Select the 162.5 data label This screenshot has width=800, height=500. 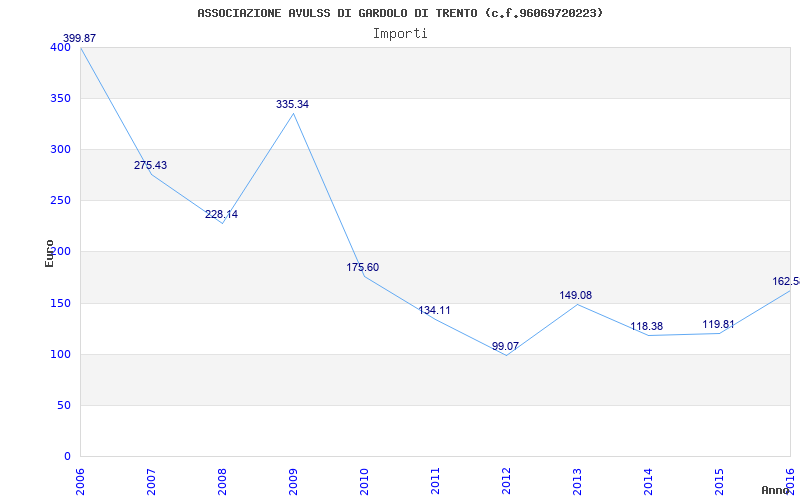click(786, 282)
